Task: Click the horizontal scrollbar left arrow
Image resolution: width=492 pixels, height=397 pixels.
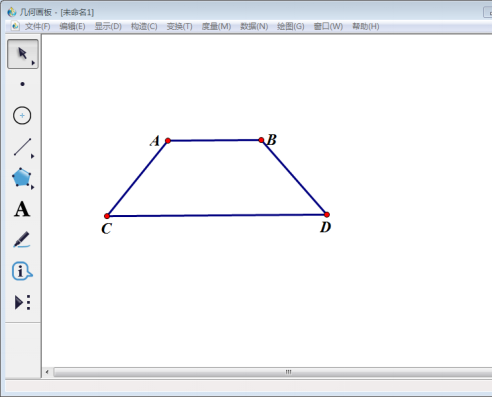Action: tap(47, 372)
